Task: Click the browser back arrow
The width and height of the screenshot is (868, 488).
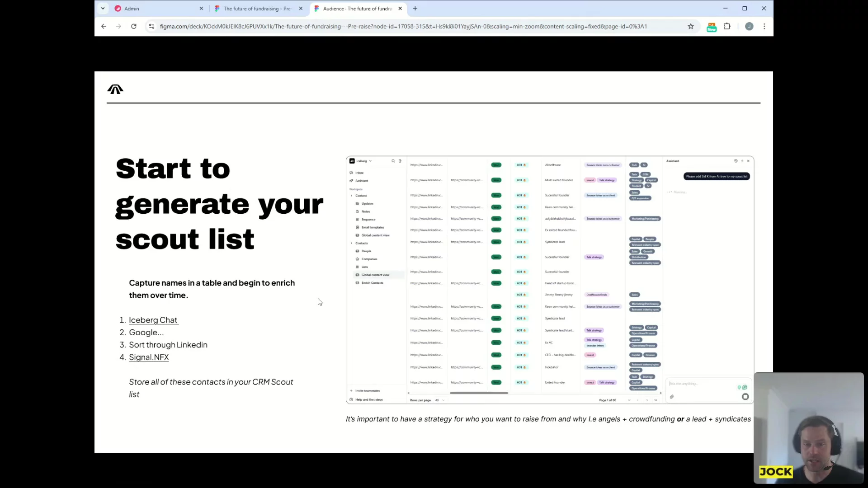Action: point(104,26)
